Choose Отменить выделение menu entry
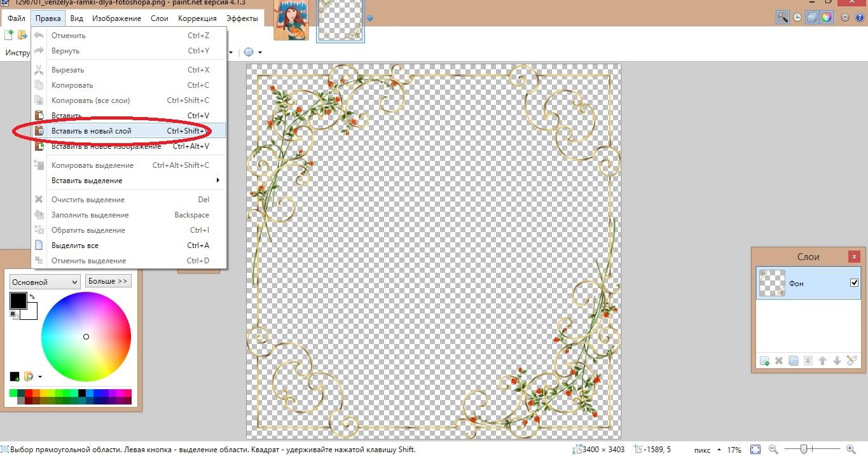The image size is (868, 456). tap(129, 261)
